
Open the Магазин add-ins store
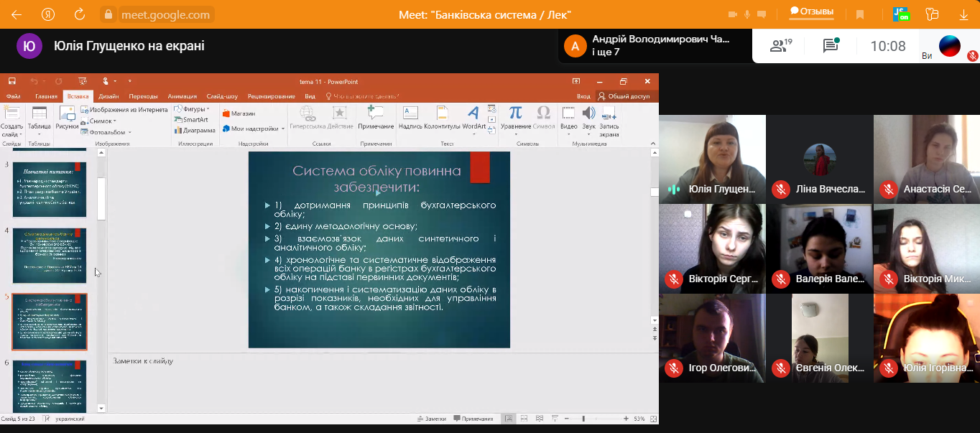point(239,113)
